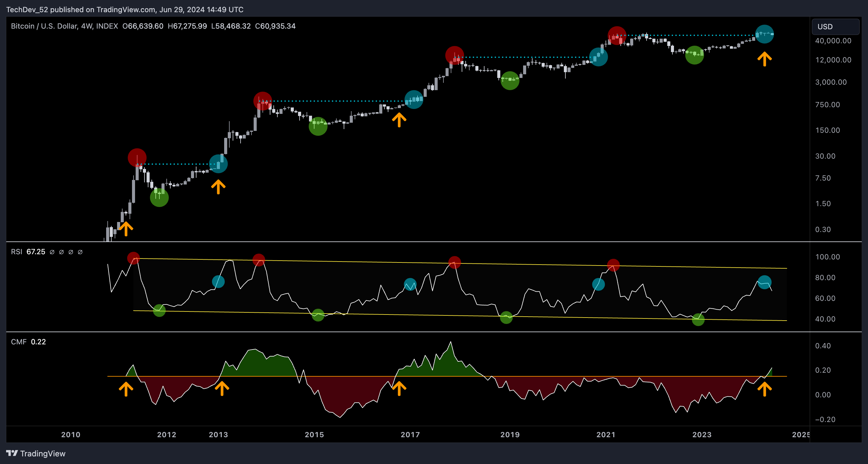
Task: Click the 30.00 price axis label
Action: [x=825, y=156]
